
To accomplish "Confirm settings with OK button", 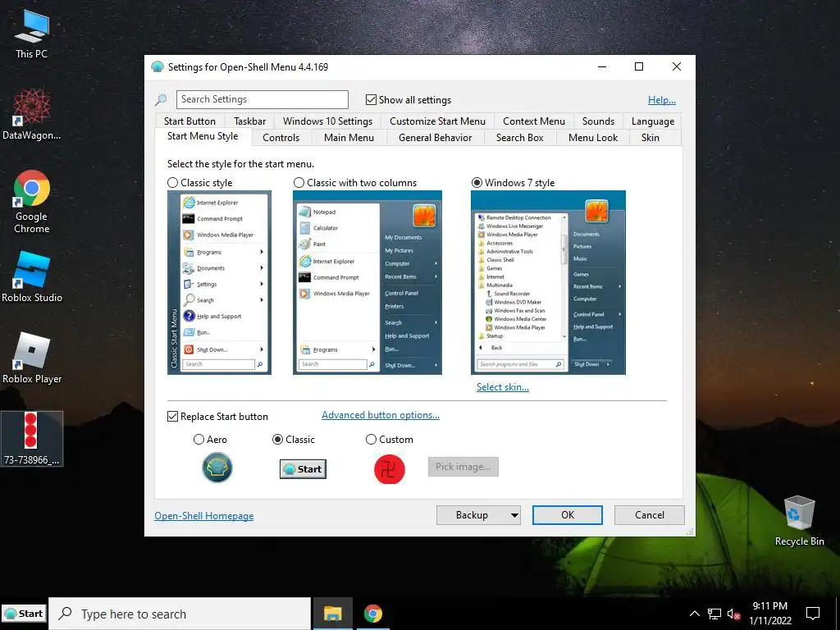I will pos(568,515).
